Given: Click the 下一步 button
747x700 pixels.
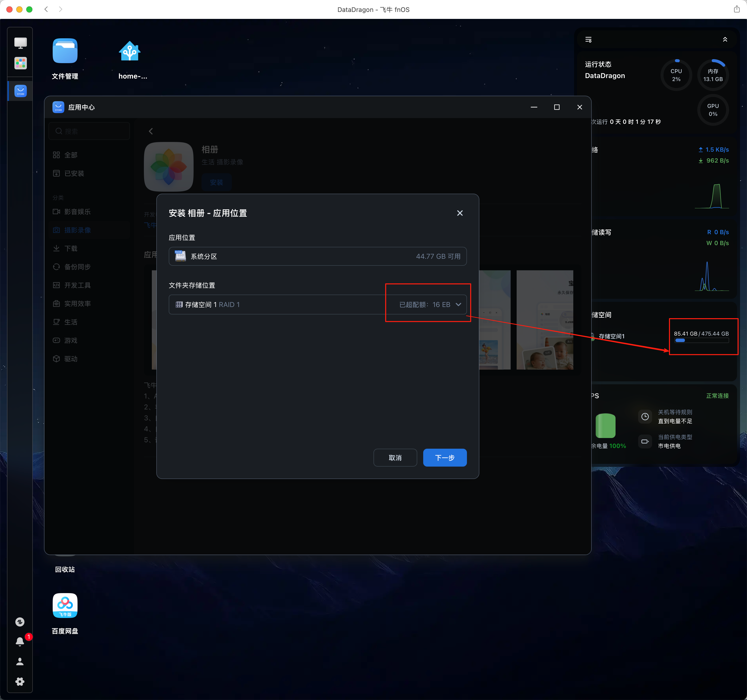Looking at the screenshot, I should pos(445,458).
